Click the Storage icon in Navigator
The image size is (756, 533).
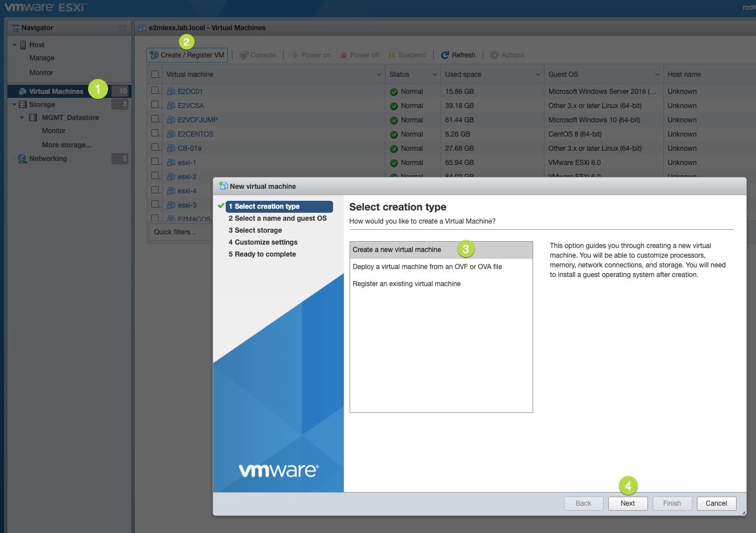tap(23, 105)
